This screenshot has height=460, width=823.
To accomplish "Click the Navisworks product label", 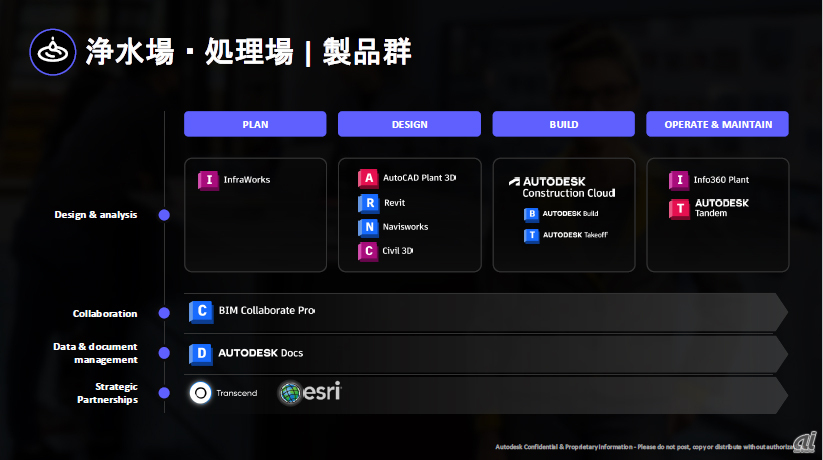I will (x=405, y=227).
